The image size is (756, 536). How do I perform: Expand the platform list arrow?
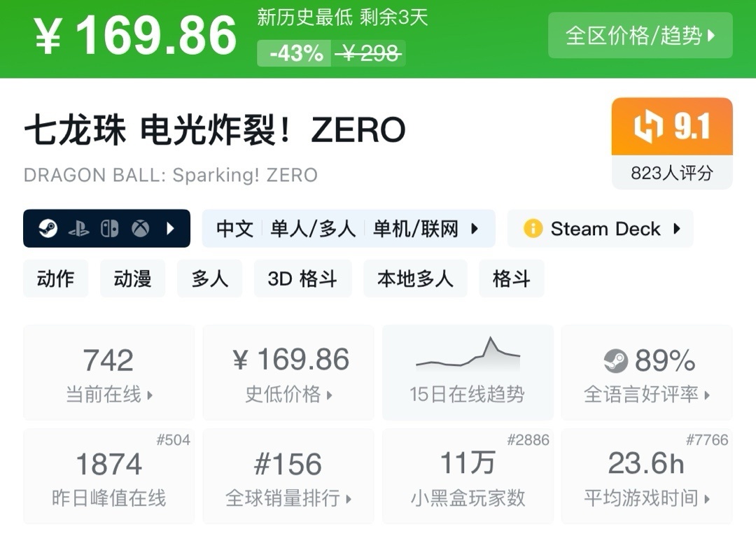click(x=170, y=229)
